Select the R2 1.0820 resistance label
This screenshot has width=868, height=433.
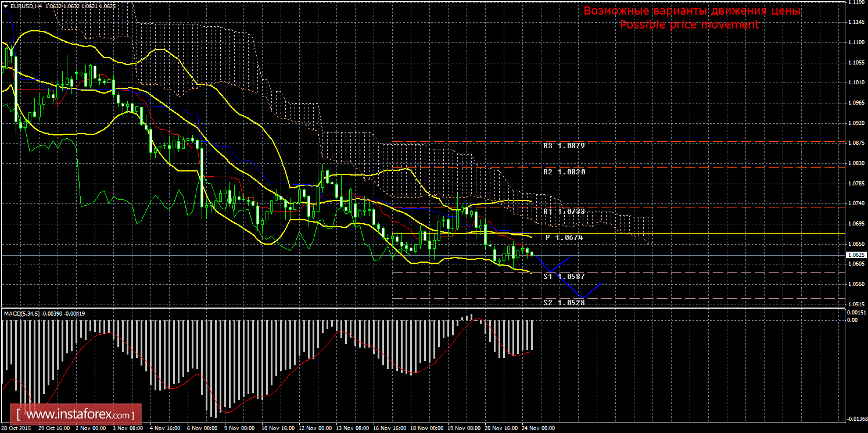pos(564,172)
